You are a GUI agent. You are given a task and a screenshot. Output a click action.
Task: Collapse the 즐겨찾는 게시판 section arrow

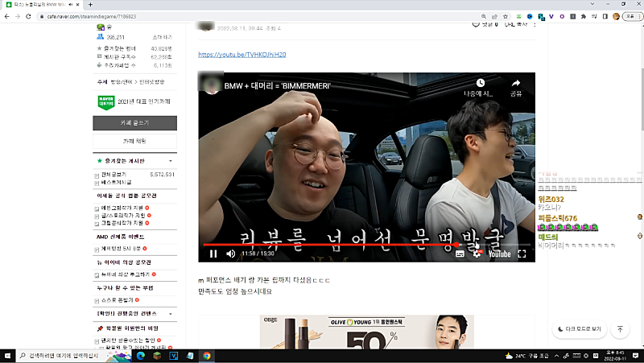[171, 161]
